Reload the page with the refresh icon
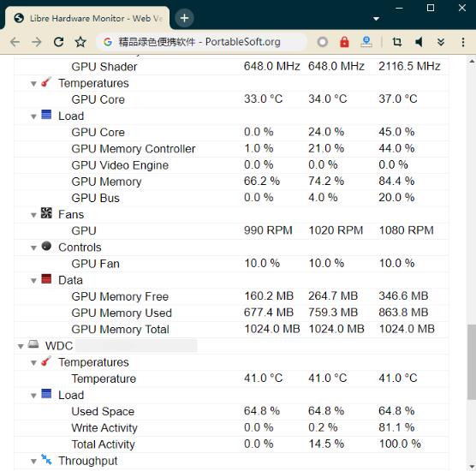The width and height of the screenshot is (476, 471). click(x=58, y=42)
